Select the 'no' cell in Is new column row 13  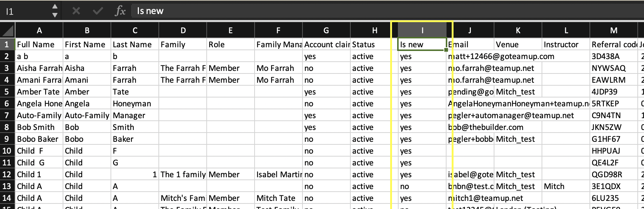coord(422,186)
